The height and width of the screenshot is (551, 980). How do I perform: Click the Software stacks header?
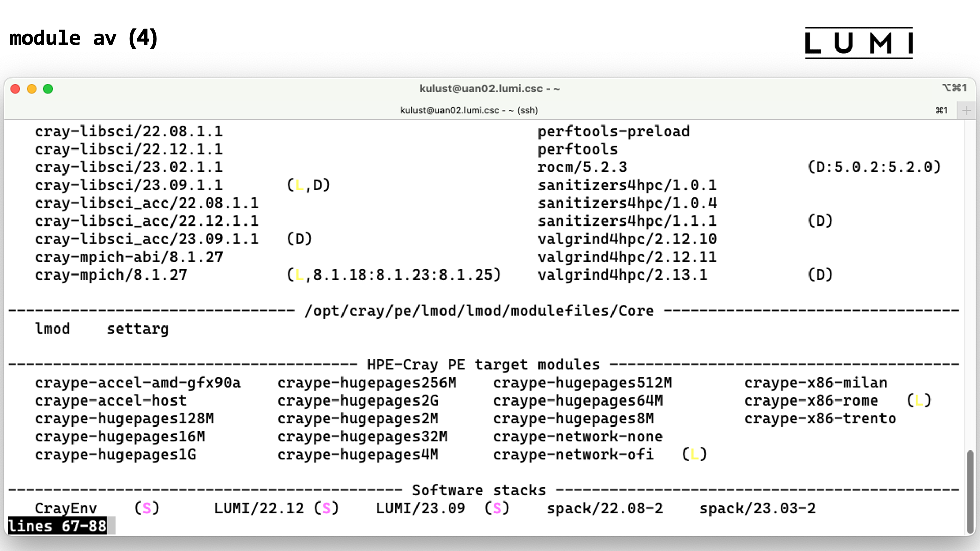pyautogui.click(x=479, y=490)
